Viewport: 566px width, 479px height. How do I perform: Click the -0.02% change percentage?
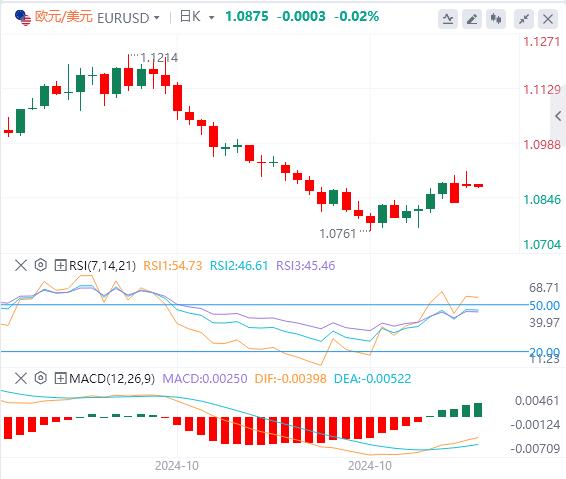point(357,16)
